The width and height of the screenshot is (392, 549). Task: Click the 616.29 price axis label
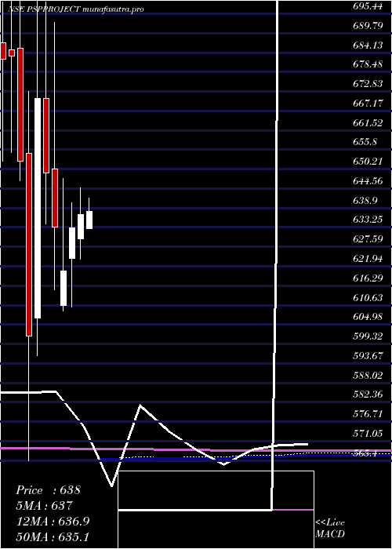[x=367, y=278]
